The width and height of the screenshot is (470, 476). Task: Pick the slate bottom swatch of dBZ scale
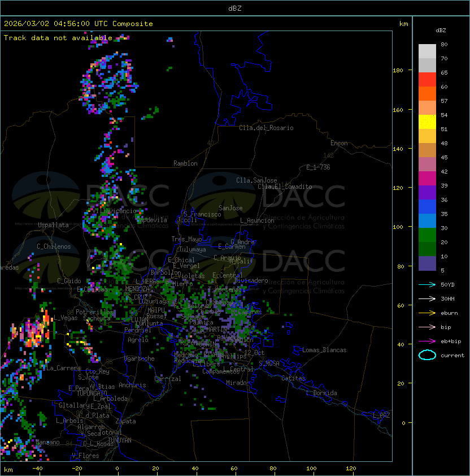click(x=427, y=263)
